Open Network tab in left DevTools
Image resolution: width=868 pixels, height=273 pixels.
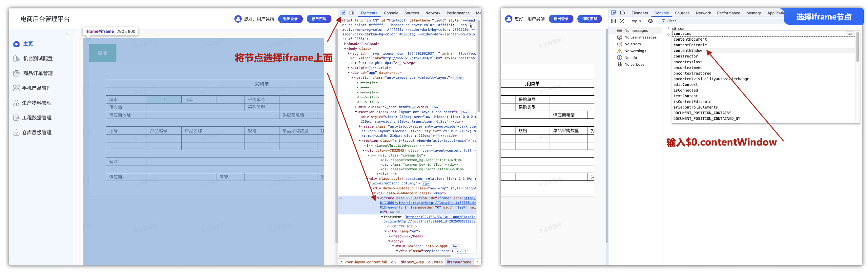(x=433, y=13)
